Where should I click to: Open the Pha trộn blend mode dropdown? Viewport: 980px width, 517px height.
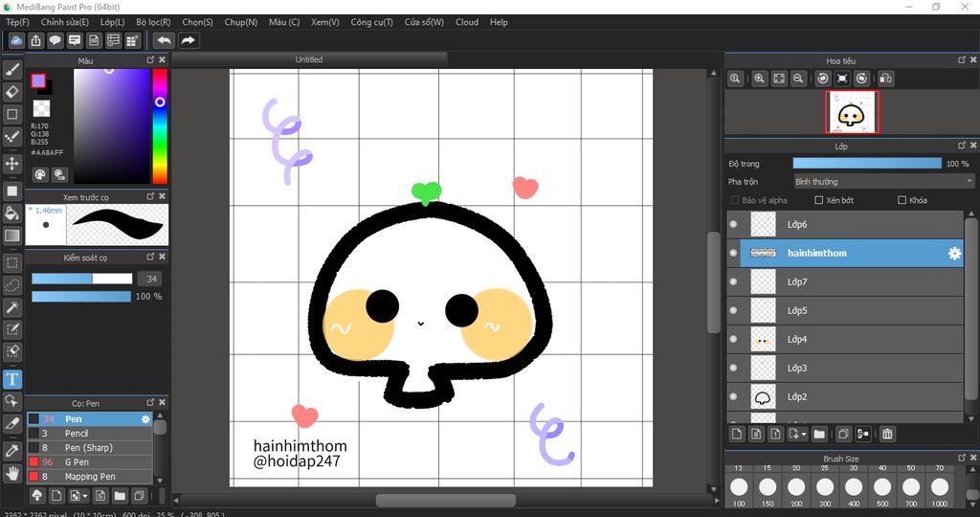click(883, 182)
